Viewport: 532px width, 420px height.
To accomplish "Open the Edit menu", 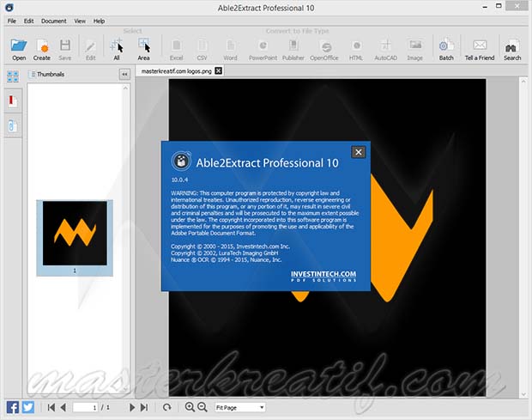I will 28,21.
